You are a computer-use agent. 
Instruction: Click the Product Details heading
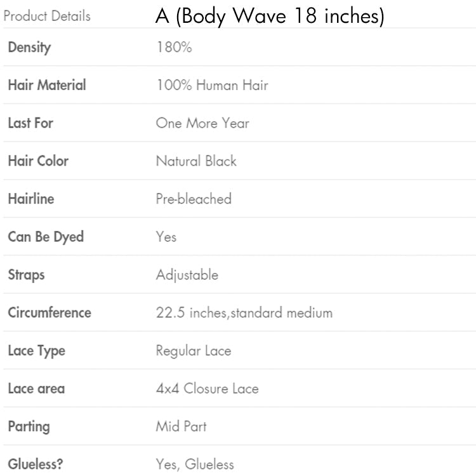tap(47, 16)
